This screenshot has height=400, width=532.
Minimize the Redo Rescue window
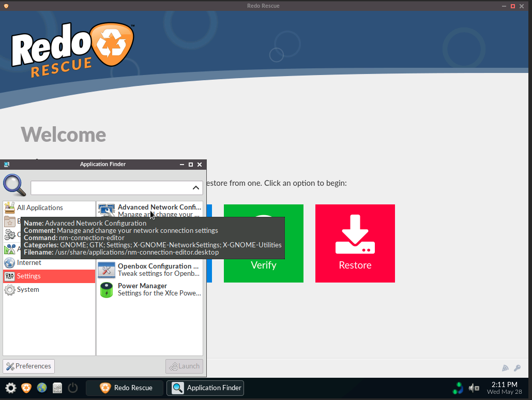504,6
